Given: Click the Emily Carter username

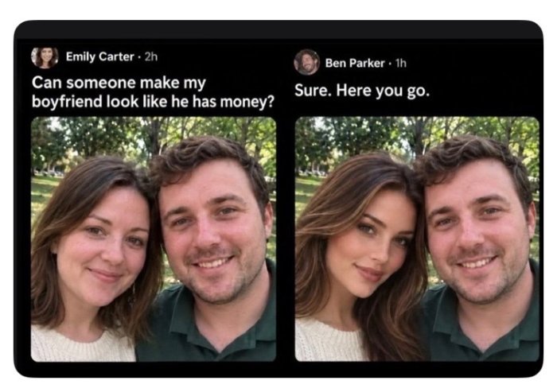Looking at the screenshot, I should [x=99, y=56].
